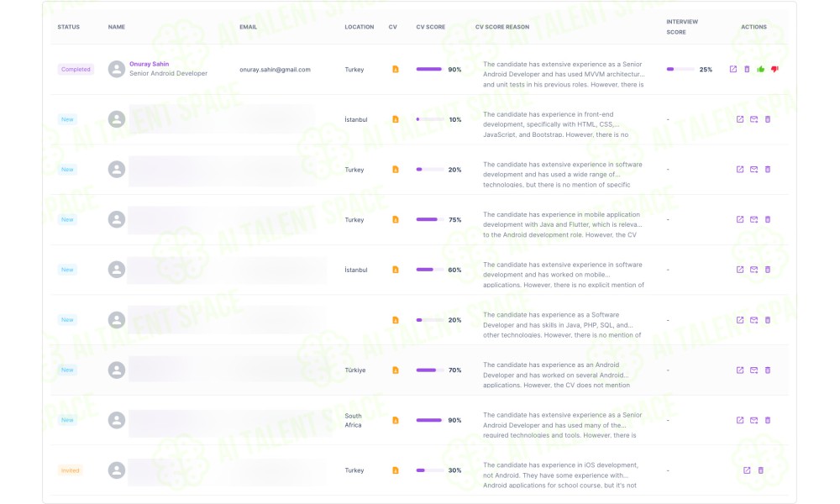This screenshot has height=504, width=840.
Task: Delete the Onuray Sahin candidate
Action: (x=747, y=69)
